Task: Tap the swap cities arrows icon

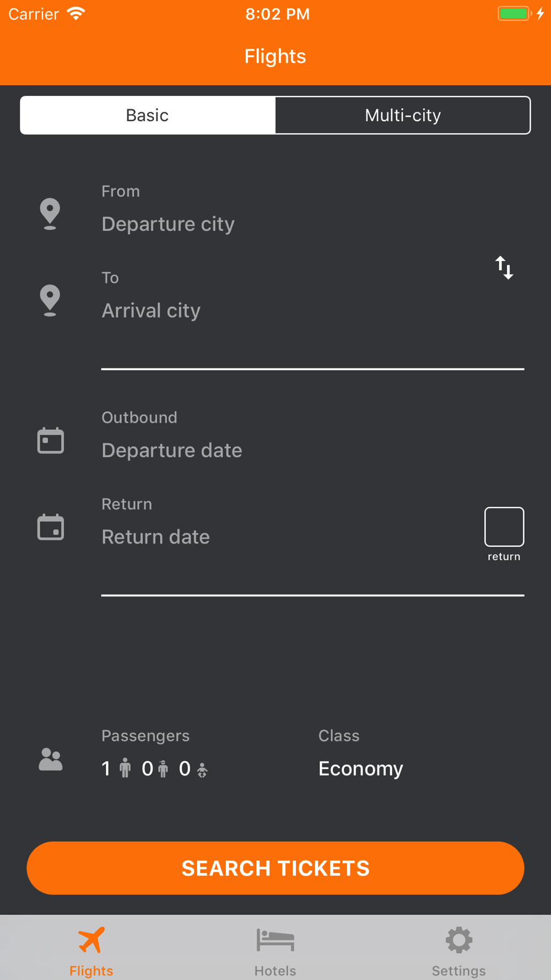Action: click(x=504, y=268)
